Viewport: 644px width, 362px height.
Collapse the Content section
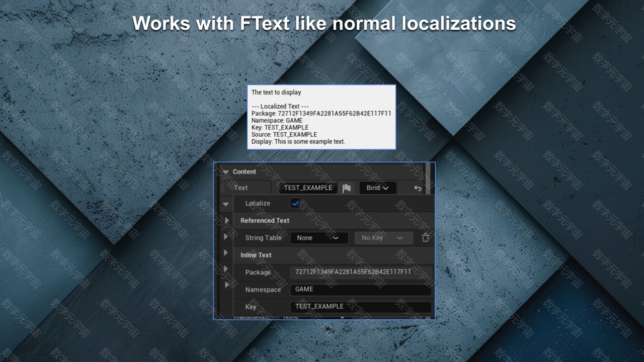(x=225, y=172)
